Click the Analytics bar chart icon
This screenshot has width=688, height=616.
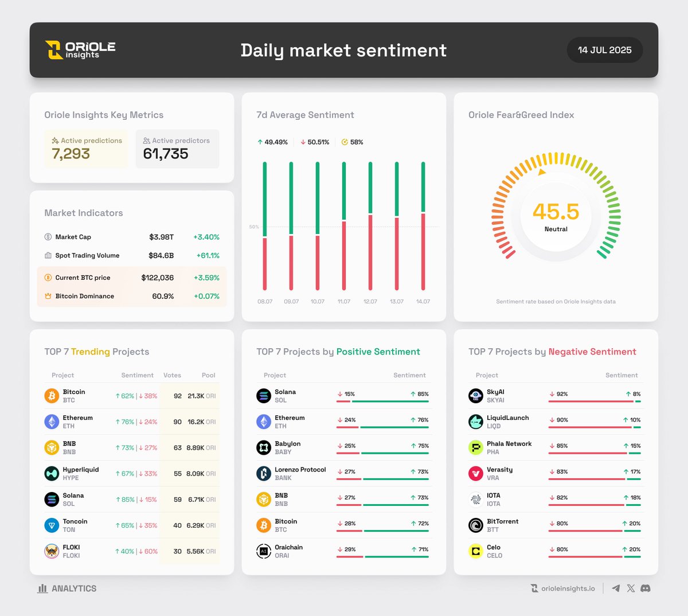42,588
